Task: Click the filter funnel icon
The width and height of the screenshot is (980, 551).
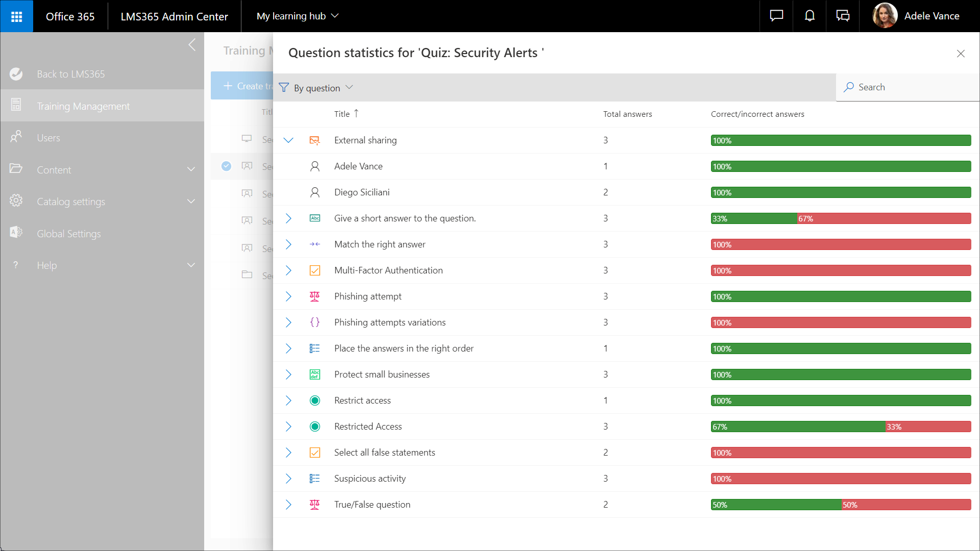Action: 284,88
